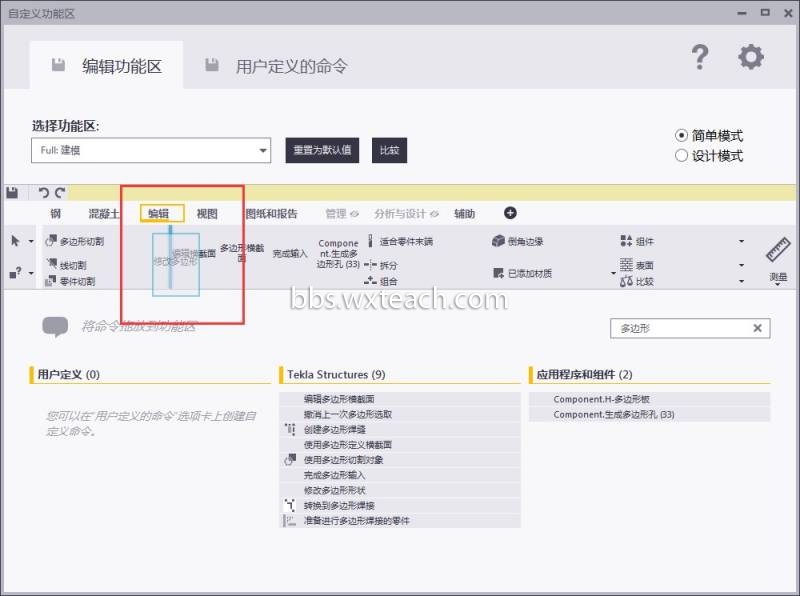Select the 设计模式 radio button
The image size is (800, 596).
[x=681, y=156]
